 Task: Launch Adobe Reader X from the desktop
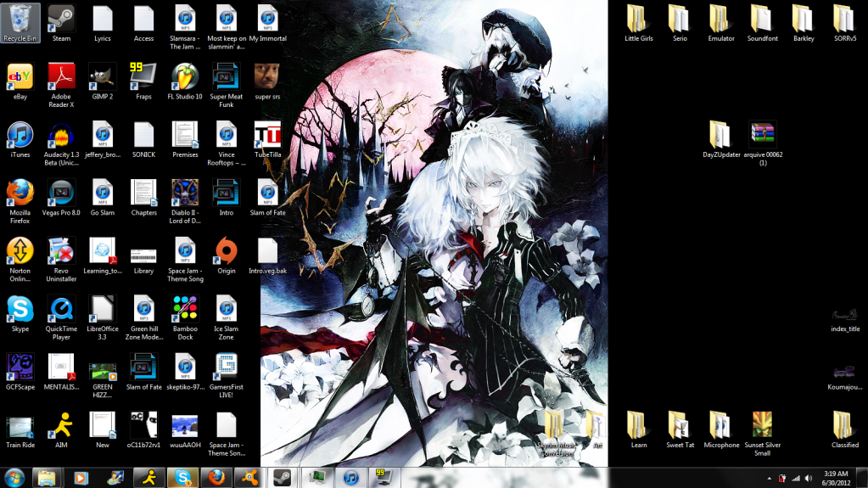pos(61,86)
